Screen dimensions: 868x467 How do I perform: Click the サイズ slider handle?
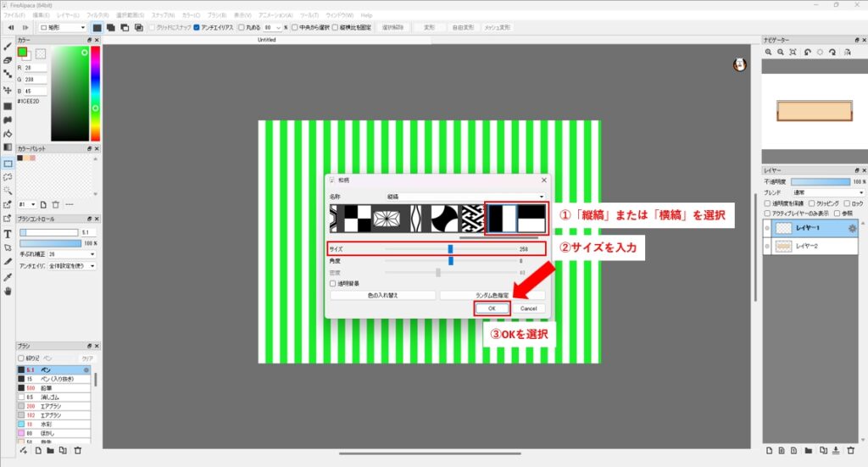(450, 249)
